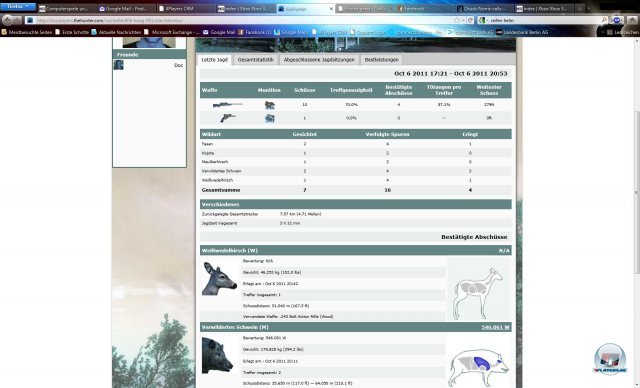Screen dimensions: 640x388
Task: Click the deer hit-zone anatomy diagram
Action: click(x=478, y=293)
